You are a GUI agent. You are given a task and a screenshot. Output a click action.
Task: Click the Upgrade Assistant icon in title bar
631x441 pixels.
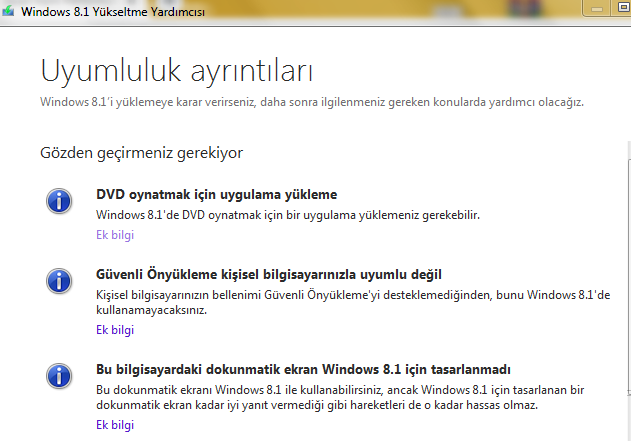pyautogui.click(x=8, y=11)
